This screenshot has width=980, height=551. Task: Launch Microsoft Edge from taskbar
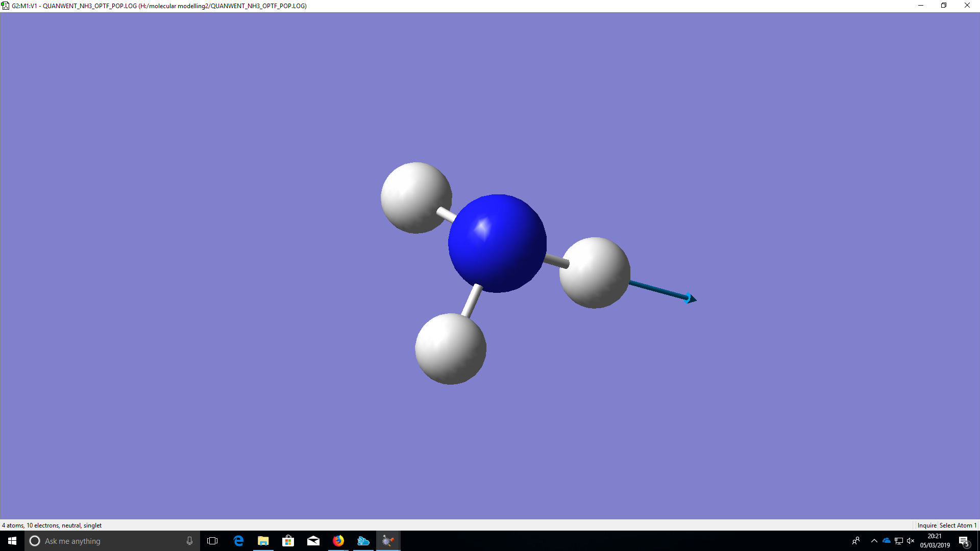pyautogui.click(x=238, y=541)
